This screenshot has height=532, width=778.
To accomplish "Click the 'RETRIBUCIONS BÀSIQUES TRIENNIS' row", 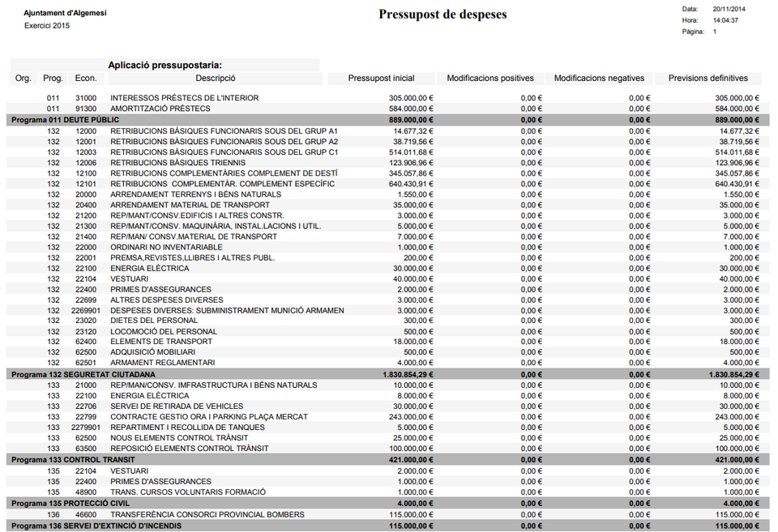I will click(x=388, y=163).
